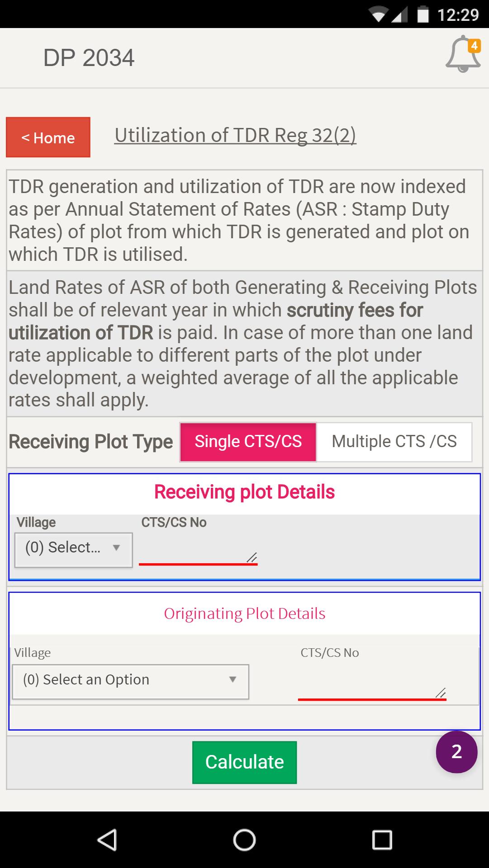Tap the Receiving plot Details header
The height and width of the screenshot is (868, 489).
(244, 492)
